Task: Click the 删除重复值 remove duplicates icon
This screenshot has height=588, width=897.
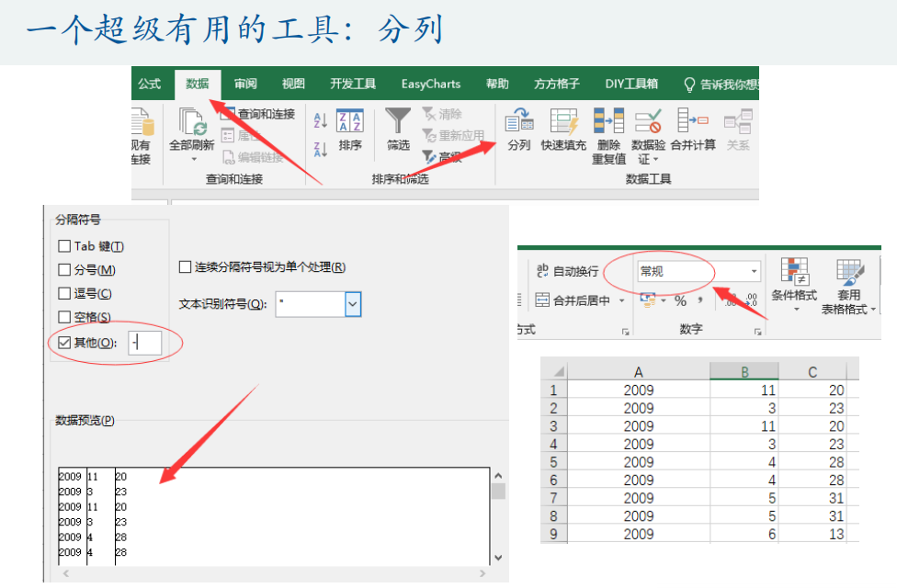Action: [608, 122]
